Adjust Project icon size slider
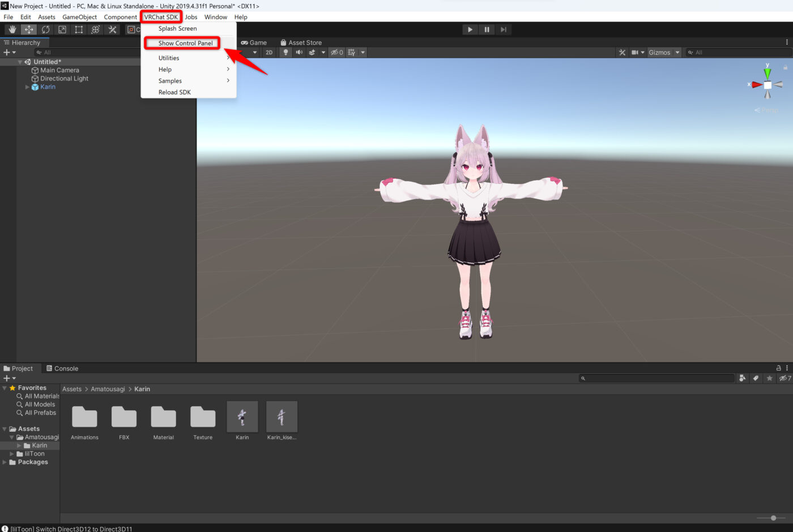The height and width of the screenshot is (532, 793). click(x=773, y=518)
